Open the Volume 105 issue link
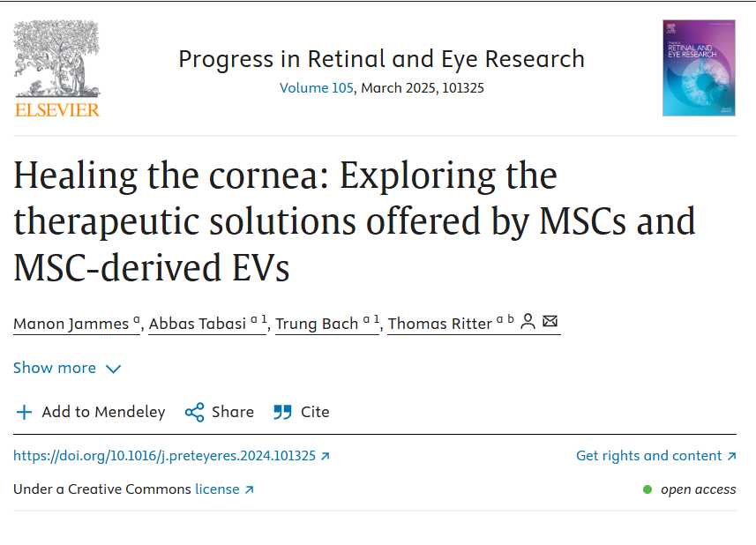 [316, 88]
